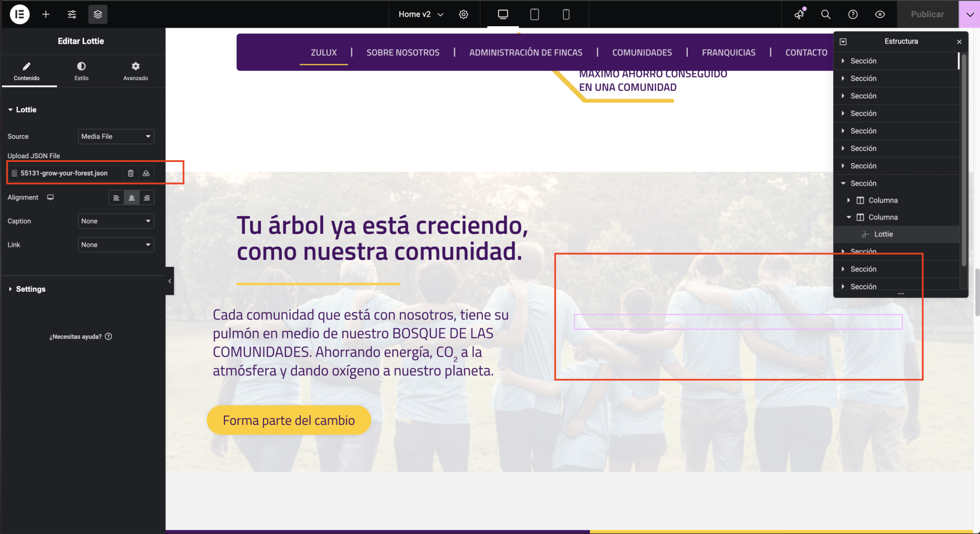Switch to the Avanzado tab
Viewport: 980px width, 534px height.
point(135,71)
